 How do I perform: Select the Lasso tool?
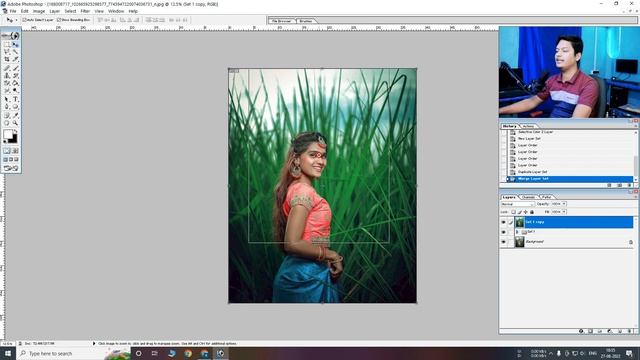click(7, 52)
